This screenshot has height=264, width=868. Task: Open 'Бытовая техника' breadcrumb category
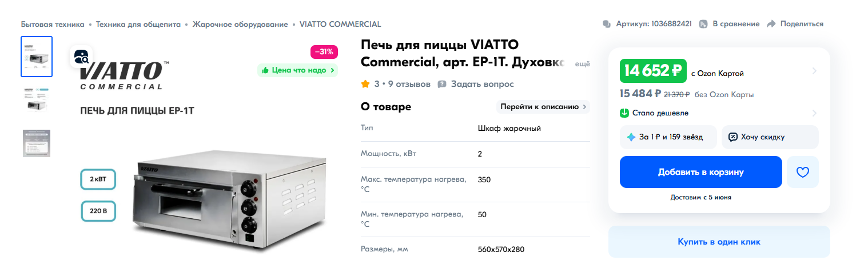click(x=53, y=24)
